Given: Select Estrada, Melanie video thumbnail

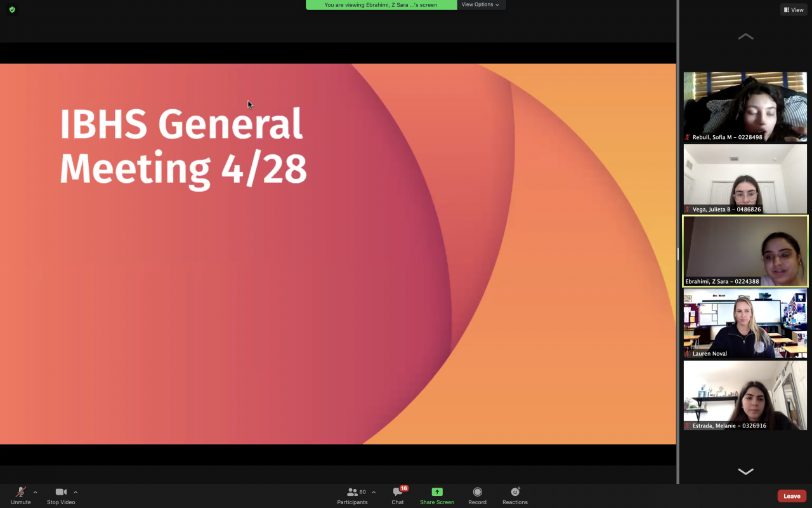Looking at the screenshot, I should click(x=745, y=395).
